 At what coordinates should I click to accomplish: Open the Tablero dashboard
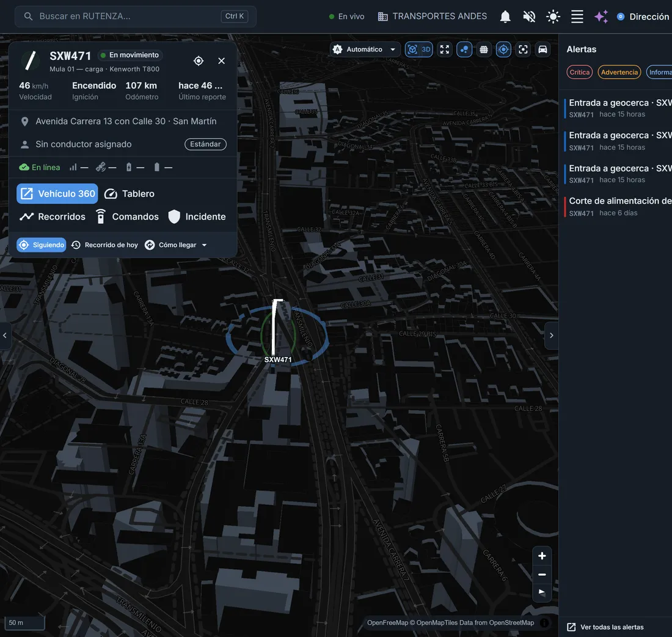pyautogui.click(x=130, y=193)
